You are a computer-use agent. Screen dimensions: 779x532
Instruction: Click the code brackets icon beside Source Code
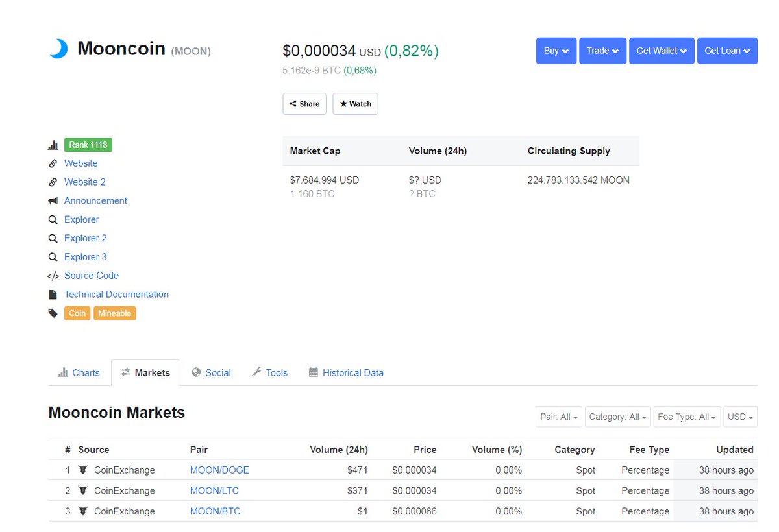[x=53, y=276]
